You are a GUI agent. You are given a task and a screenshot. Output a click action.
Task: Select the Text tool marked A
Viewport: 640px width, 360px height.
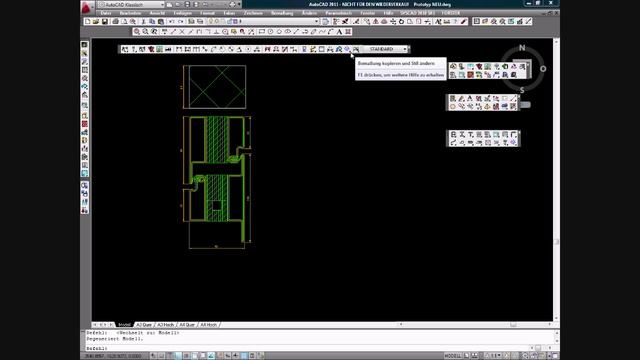pos(339,31)
